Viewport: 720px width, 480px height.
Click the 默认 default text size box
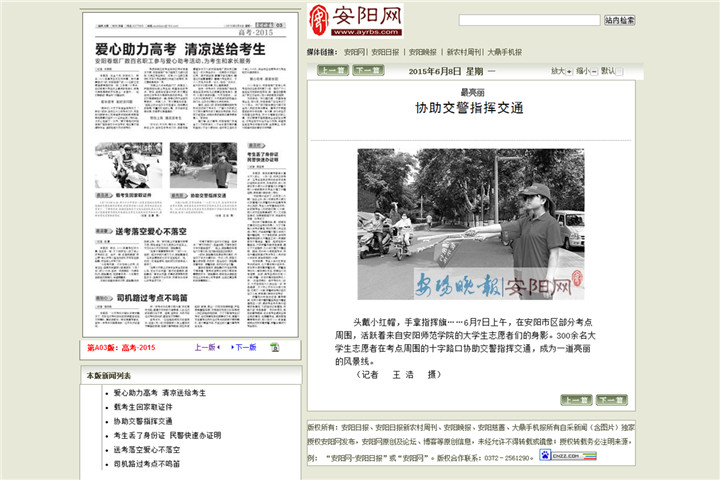pos(619,72)
